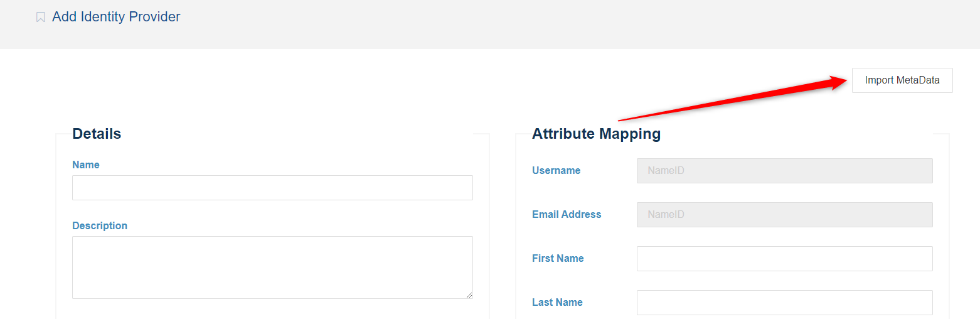Image resolution: width=980 pixels, height=319 pixels.
Task: Click the First Name label
Action: click(x=558, y=258)
